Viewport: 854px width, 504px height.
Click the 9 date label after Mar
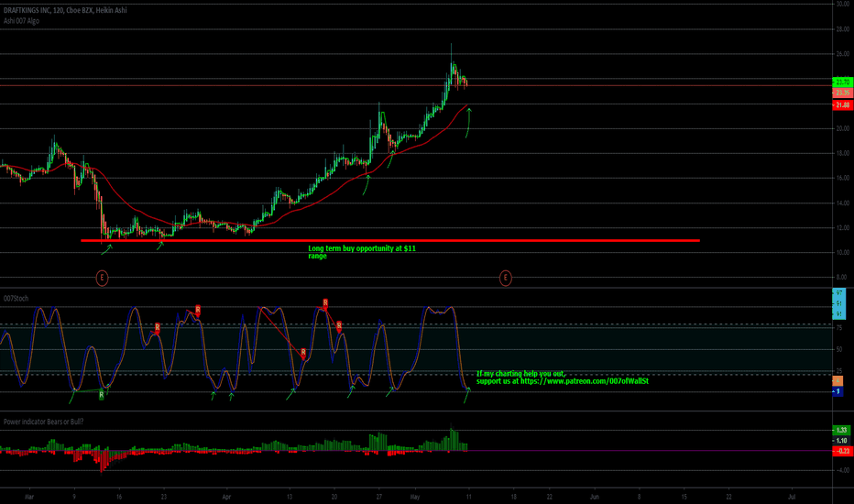point(74,497)
